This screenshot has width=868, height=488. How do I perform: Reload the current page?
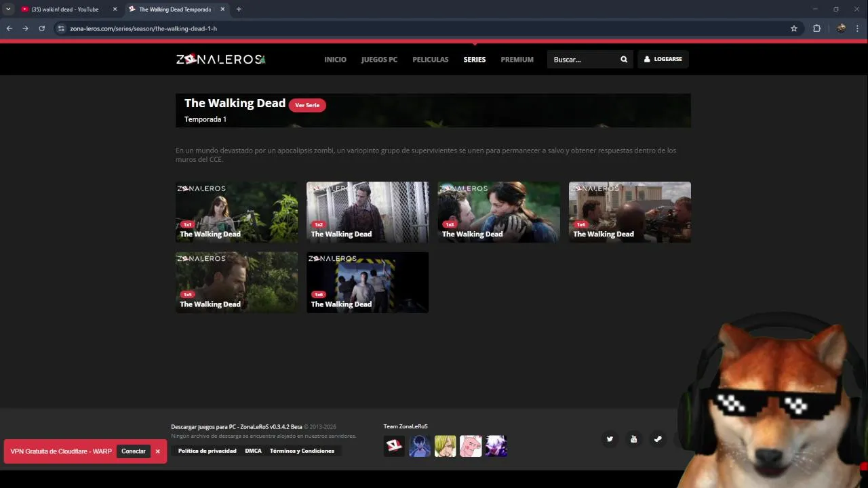41,28
